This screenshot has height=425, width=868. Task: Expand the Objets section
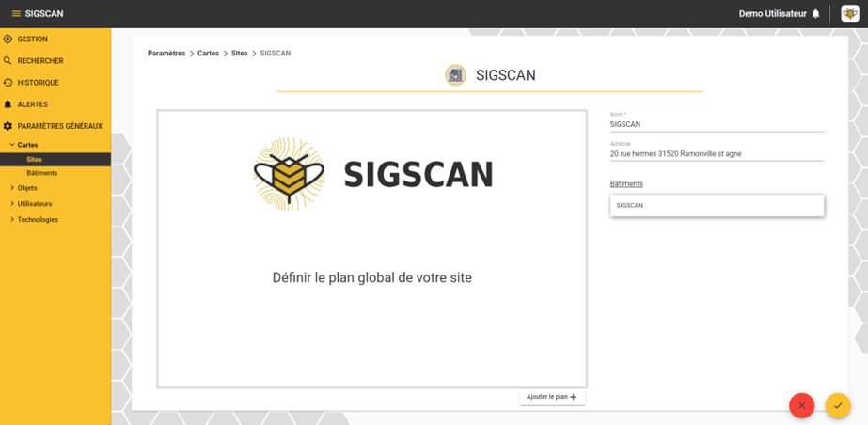(x=12, y=188)
